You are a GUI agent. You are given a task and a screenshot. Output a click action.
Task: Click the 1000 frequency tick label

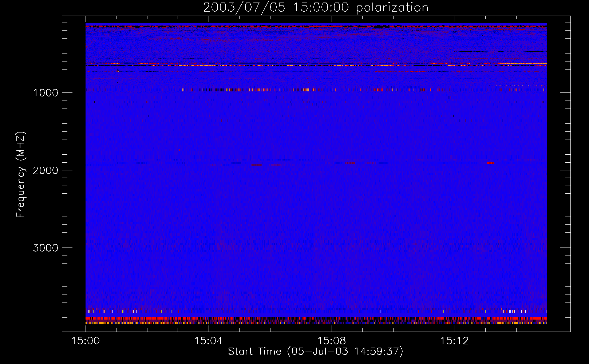[x=46, y=93]
